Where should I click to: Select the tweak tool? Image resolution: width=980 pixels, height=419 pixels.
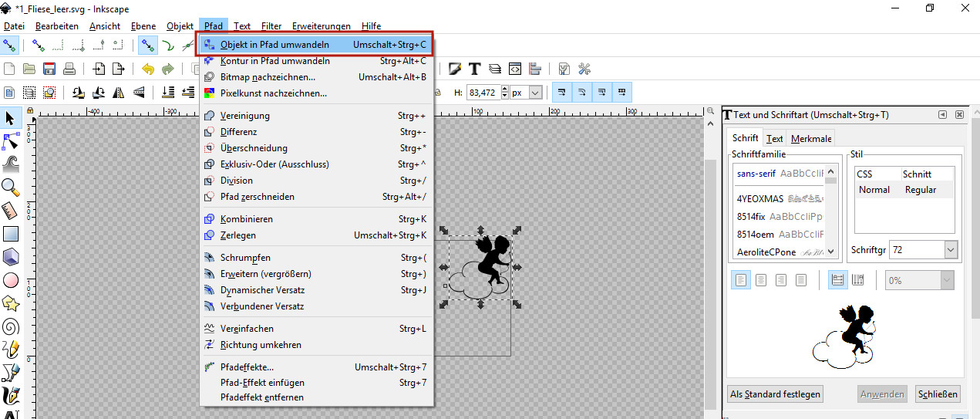[11, 164]
